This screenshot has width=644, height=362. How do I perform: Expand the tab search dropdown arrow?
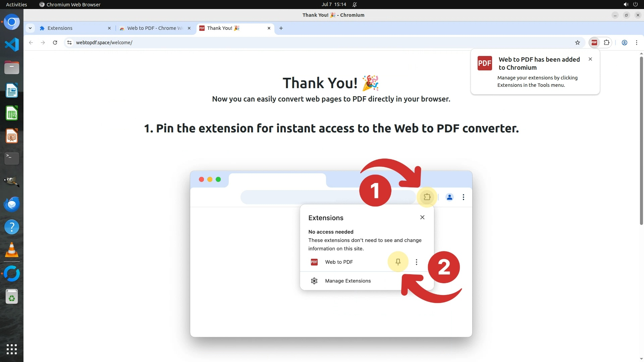(30, 28)
